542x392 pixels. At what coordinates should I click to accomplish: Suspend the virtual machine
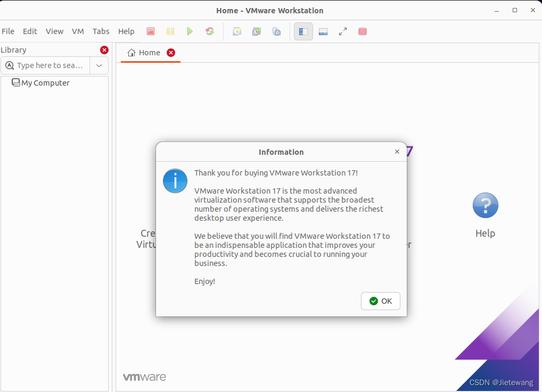coord(170,31)
